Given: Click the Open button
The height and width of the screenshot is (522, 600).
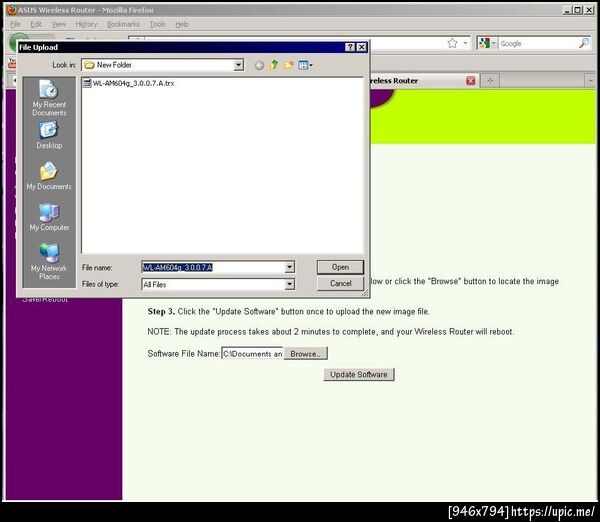Looking at the screenshot, I should 340,267.
